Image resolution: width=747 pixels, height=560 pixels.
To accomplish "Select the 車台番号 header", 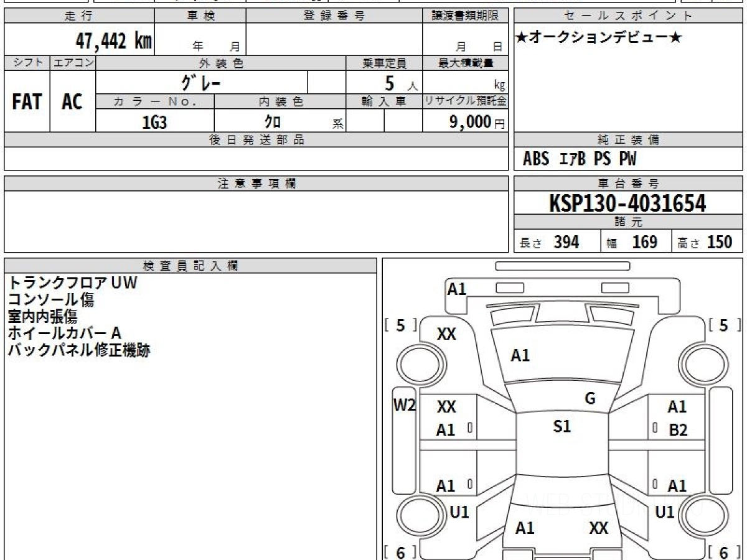I will 628,184.
